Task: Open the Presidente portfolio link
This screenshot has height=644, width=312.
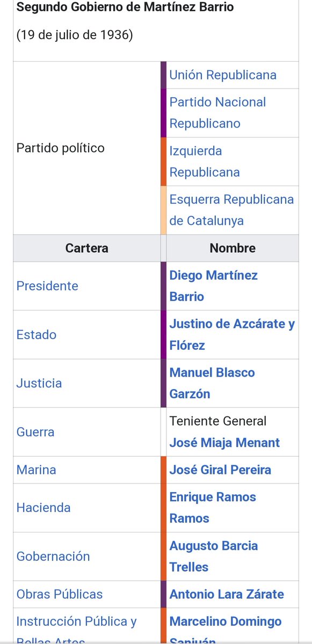Action: click(47, 286)
